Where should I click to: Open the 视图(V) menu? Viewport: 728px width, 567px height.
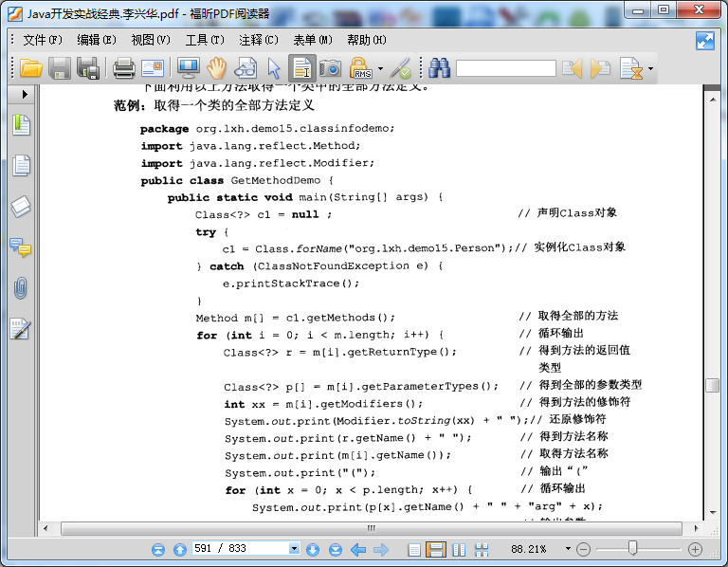click(x=151, y=40)
